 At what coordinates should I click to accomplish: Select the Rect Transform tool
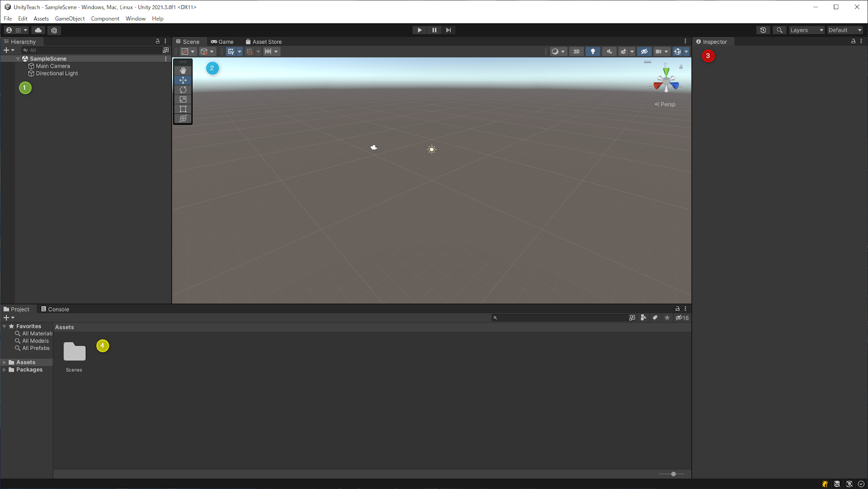pyautogui.click(x=183, y=109)
